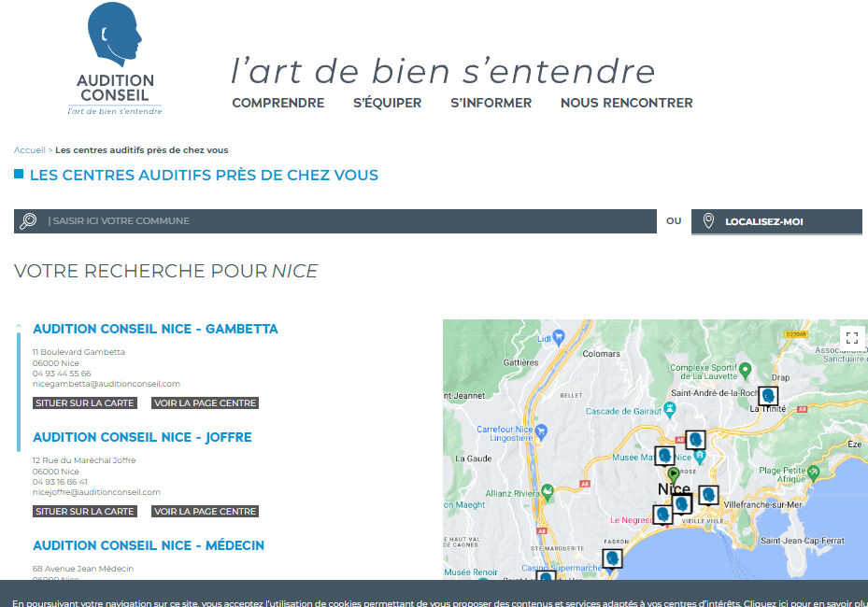Open the Nous rencontrer menu
Screen dimensions: 868x607
coord(626,104)
